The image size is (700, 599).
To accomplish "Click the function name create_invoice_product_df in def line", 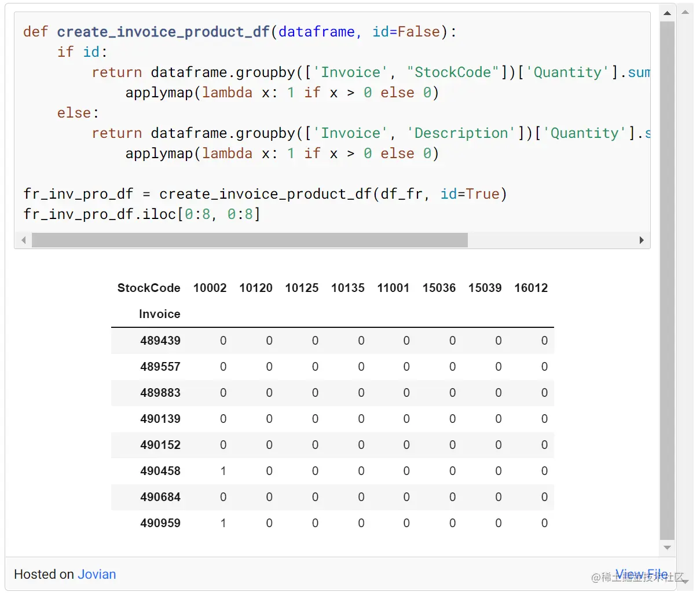I will pos(163,32).
